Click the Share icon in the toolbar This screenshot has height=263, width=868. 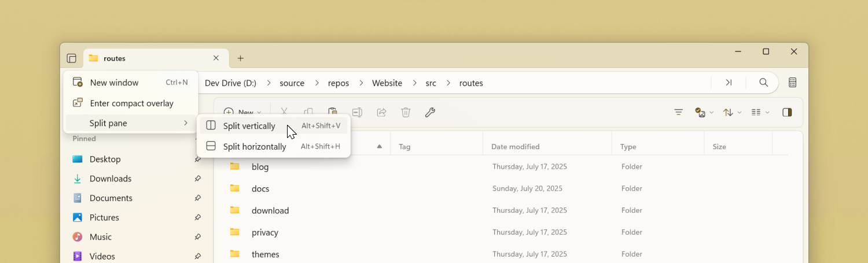(x=381, y=113)
